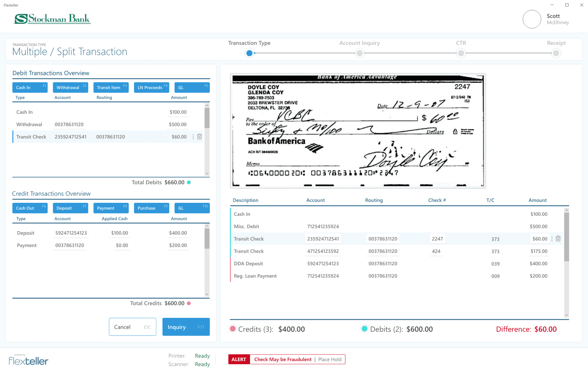Delete the $60.00 Transit Check detail row

(x=558, y=238)
